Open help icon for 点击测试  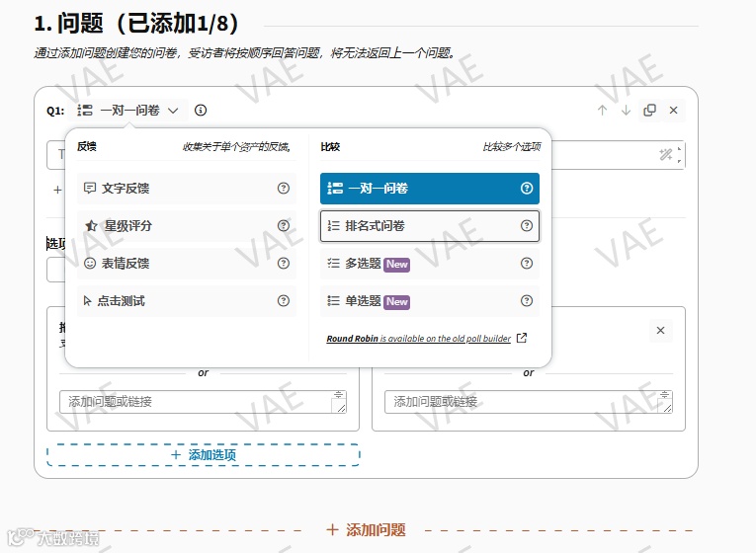coord(284,301)
